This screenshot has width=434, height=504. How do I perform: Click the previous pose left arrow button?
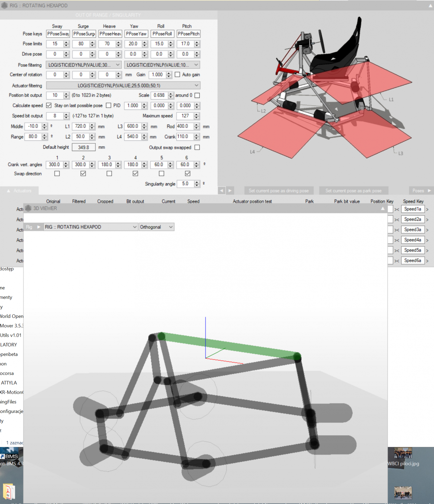tap(222, 191)
